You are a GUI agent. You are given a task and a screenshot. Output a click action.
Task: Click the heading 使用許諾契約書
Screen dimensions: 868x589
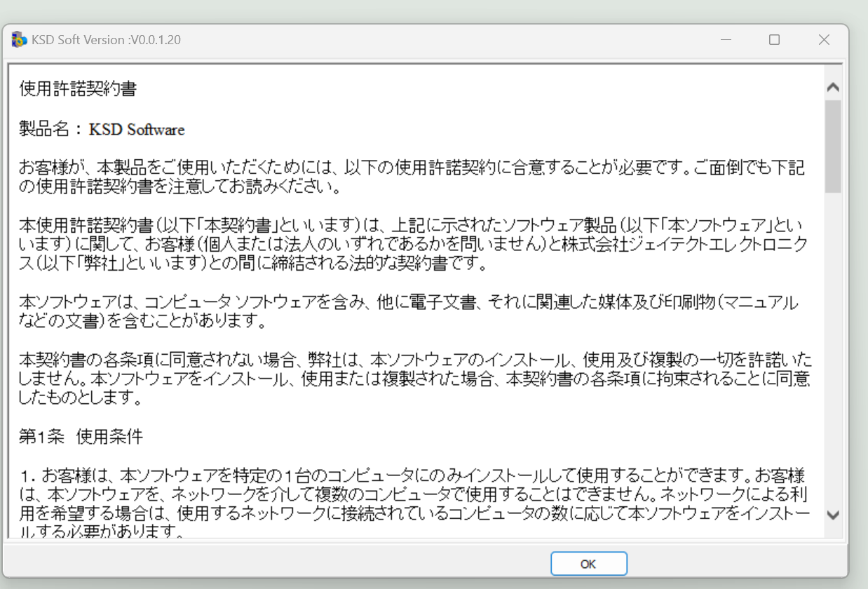tap(78, 89)
